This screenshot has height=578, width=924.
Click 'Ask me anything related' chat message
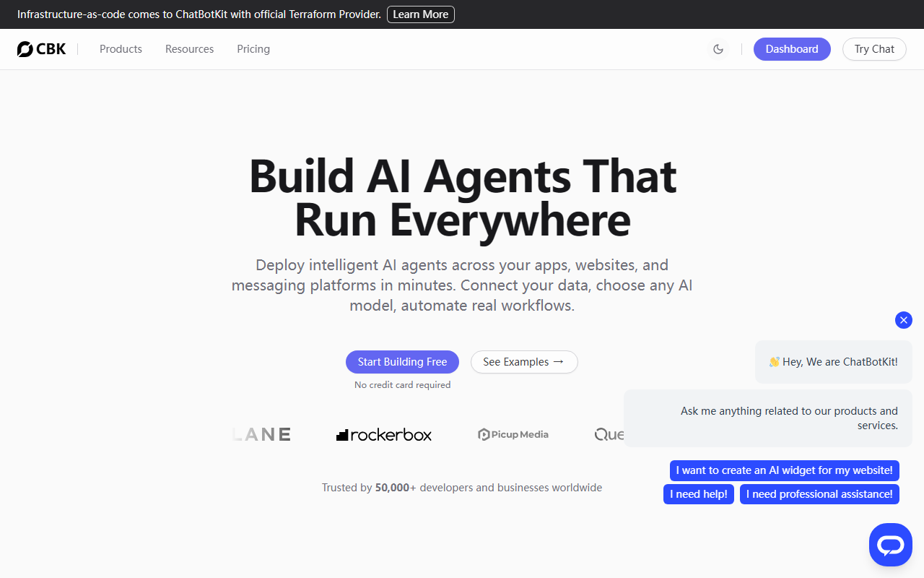coord(768,418)
